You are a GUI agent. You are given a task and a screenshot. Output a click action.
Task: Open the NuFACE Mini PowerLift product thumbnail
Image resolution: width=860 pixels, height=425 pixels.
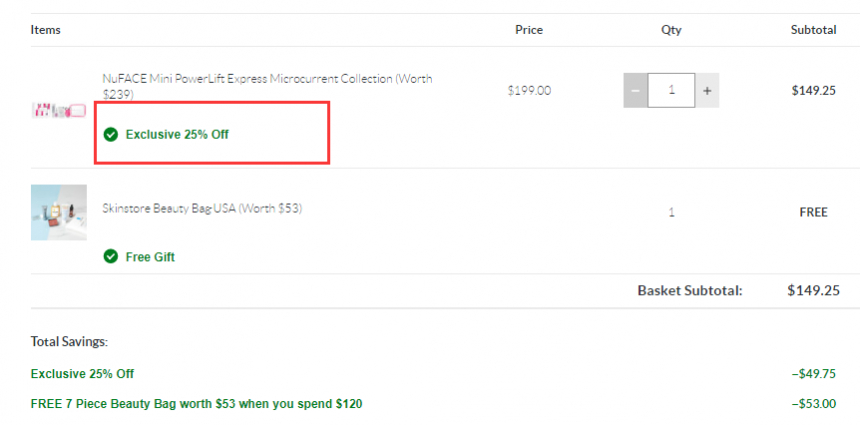tap(59, 110)
